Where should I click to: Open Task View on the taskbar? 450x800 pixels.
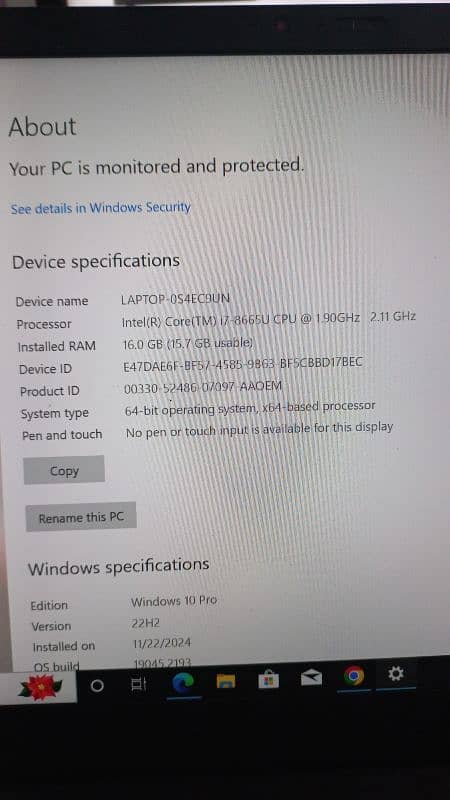coord(138,685)
